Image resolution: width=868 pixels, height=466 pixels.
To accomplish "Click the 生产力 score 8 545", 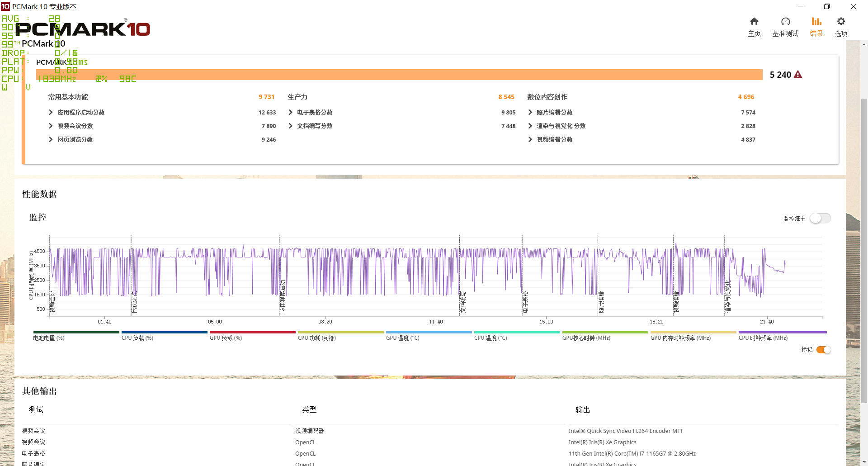I will (x=506, y=97).
